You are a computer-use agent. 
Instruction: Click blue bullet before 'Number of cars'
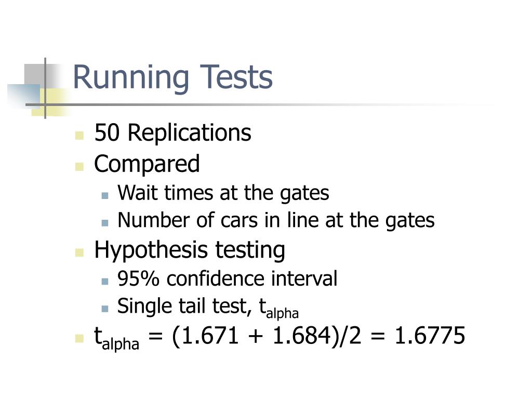click(x=105, y=223)
